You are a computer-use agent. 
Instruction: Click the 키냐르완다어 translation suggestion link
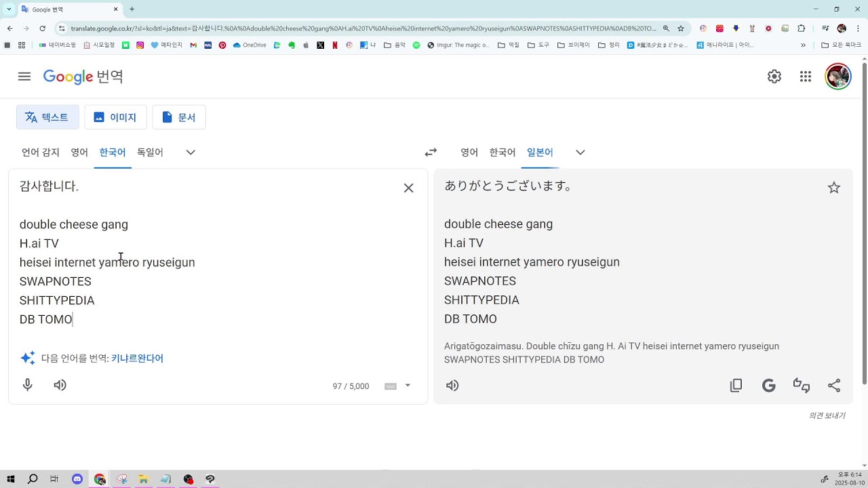pos(137,359)
